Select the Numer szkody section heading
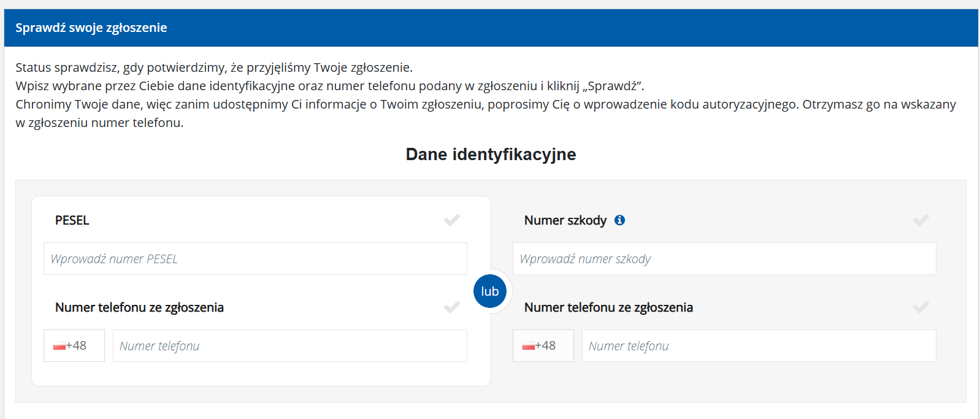This screenshot has height=419, width=980. (565, 220)
